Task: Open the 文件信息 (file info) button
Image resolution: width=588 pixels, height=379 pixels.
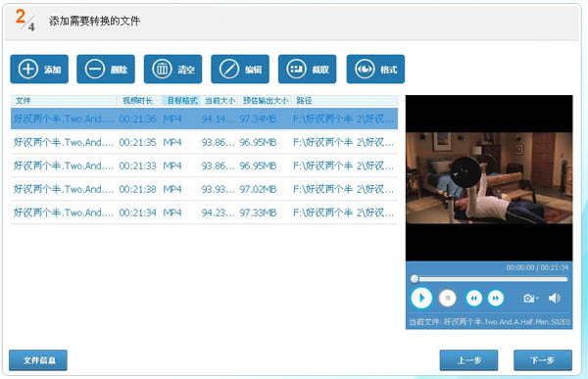Action: pyautogui.click(x=38, y=360)
